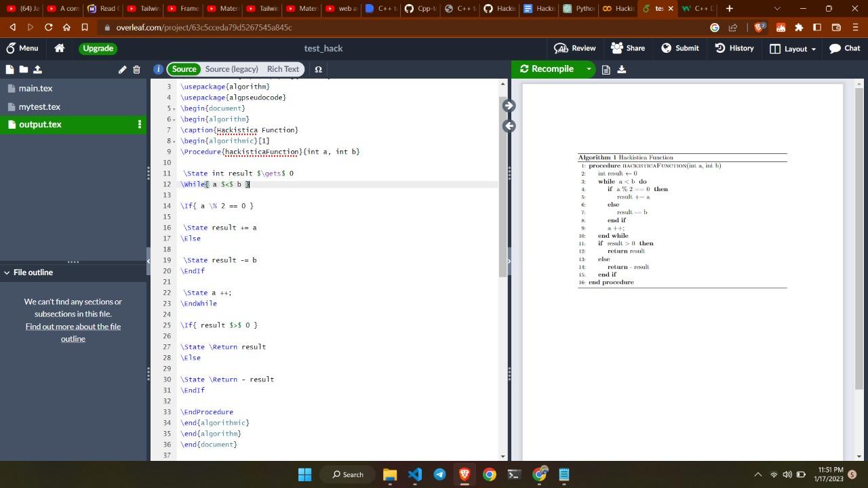
Task: Open Visual Studio Code from taskbar
Action: click(415, 474)
